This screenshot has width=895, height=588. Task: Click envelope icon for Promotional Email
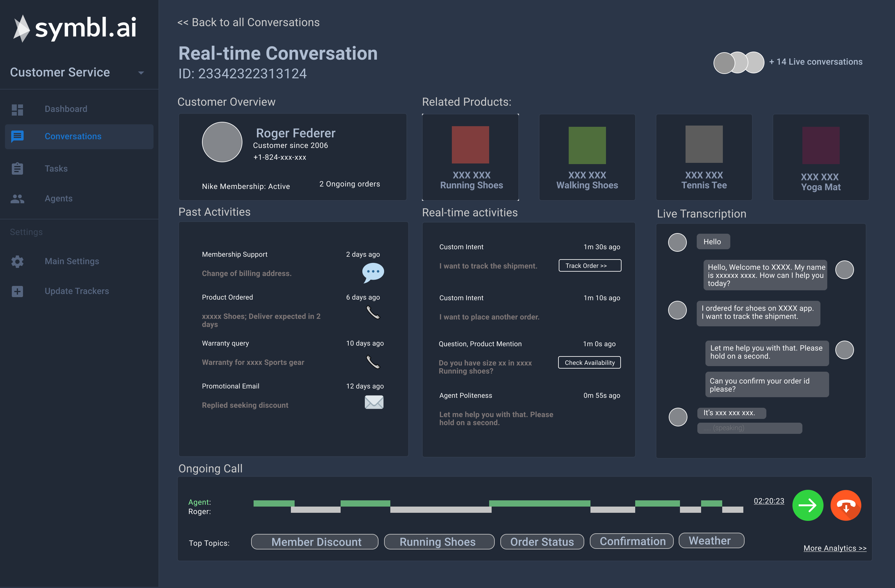point(374,402)
